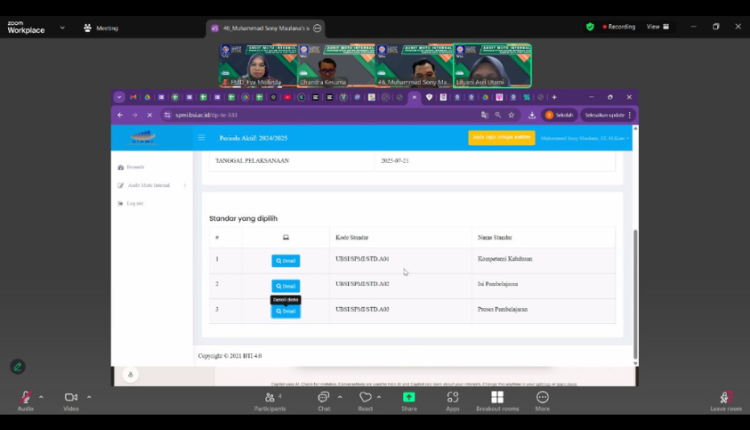The width and height of the screenshot is (750, 430).
Task: Open the More options menu
Action: click(542, 401)
